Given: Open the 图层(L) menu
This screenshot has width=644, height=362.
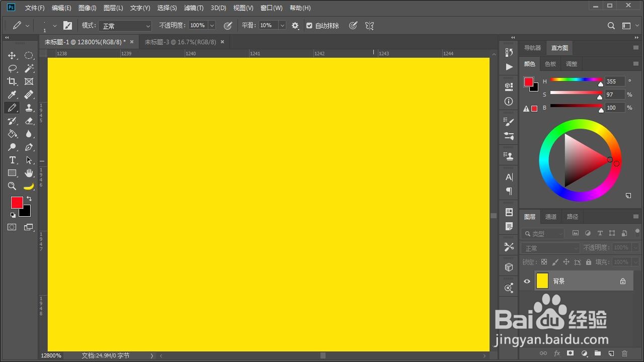Looking at the screenshot, I should 113,8.
